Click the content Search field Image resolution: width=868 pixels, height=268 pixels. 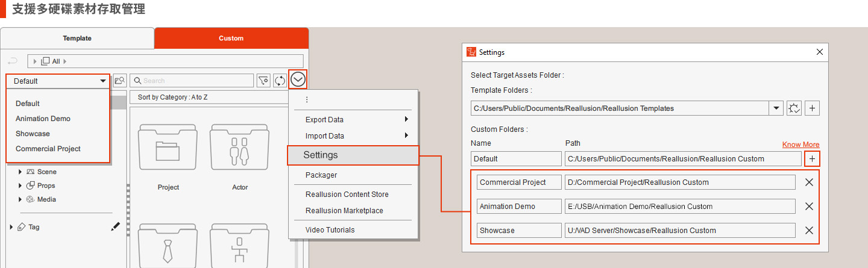tap(193, 81)
